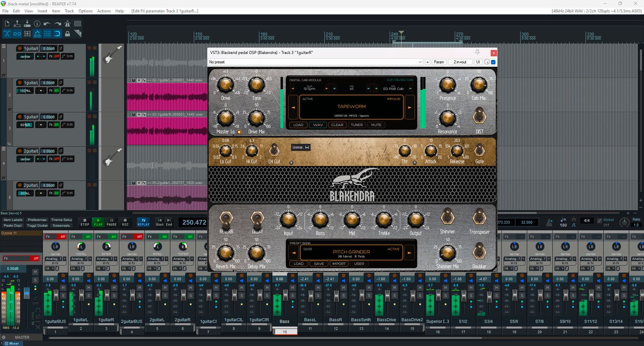Open Project Settings info icon
The height and width of the screenshot is (346, 644).
click(37, 24)
